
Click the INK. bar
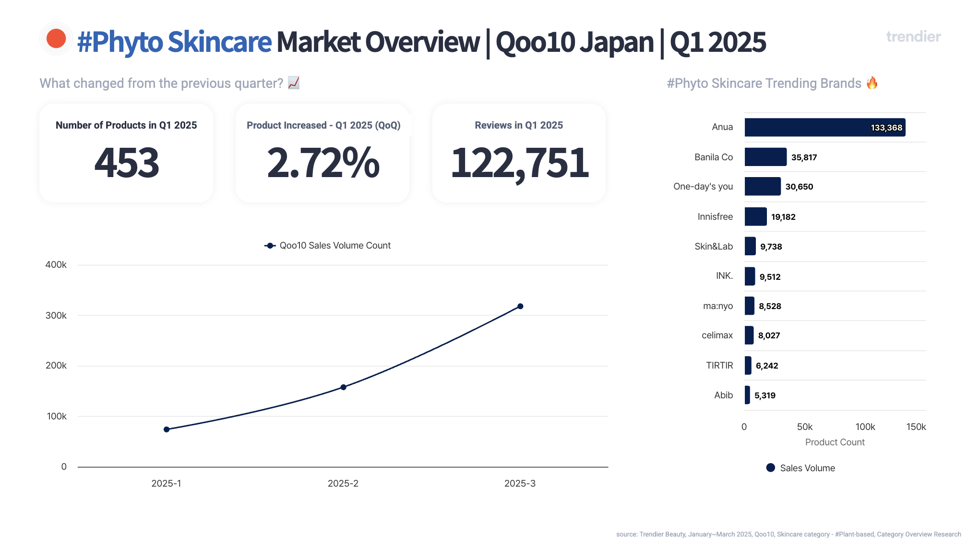click(x=750, y=276)
